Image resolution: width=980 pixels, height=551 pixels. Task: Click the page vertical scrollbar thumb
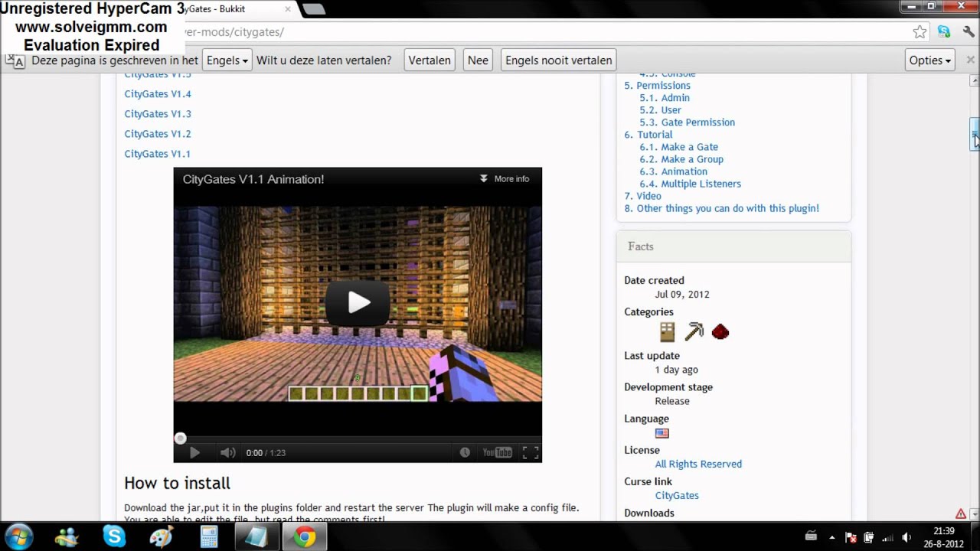click(974, 135)
